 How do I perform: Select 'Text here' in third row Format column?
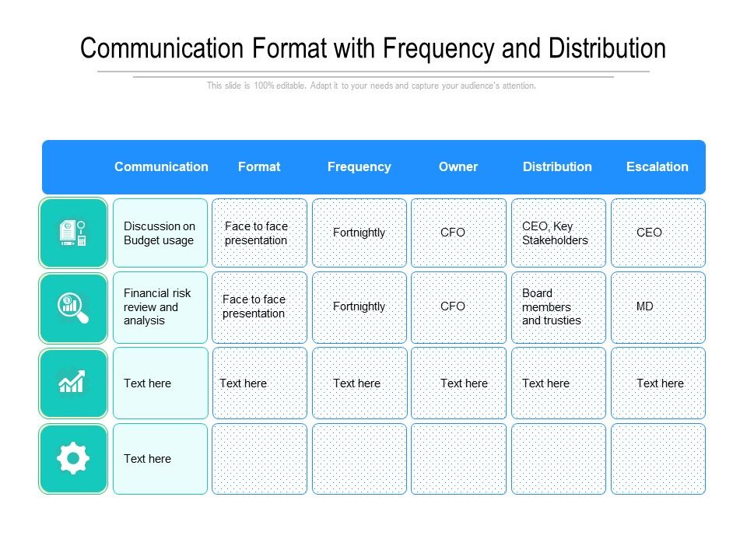click(x=260, y=383)
